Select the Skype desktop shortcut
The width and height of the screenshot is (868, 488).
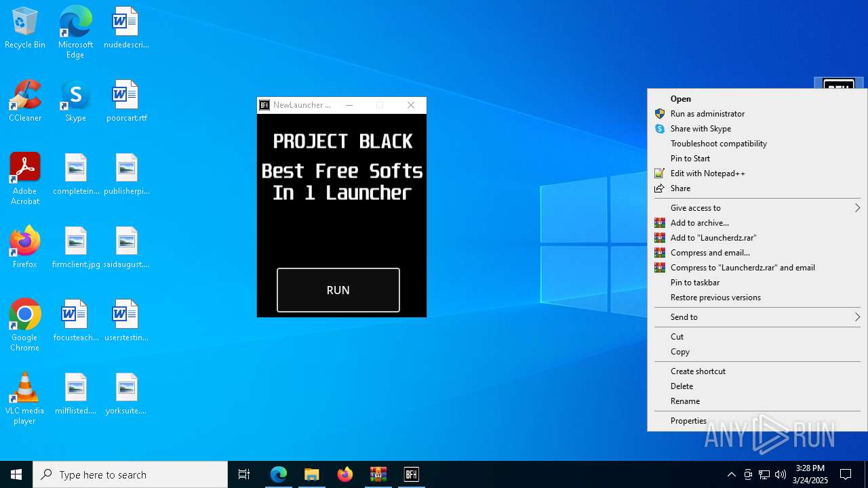point(75,102)
